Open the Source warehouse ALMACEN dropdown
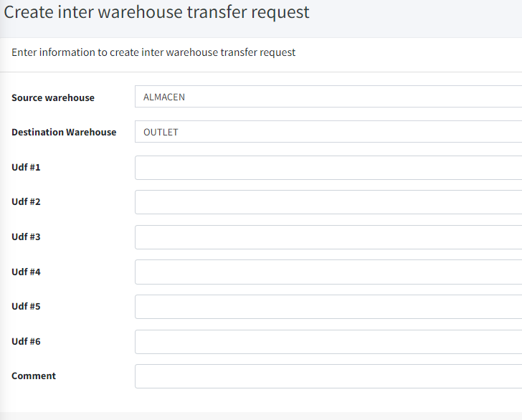This screenshot has height=420, width=522. [x=328, y=97]
